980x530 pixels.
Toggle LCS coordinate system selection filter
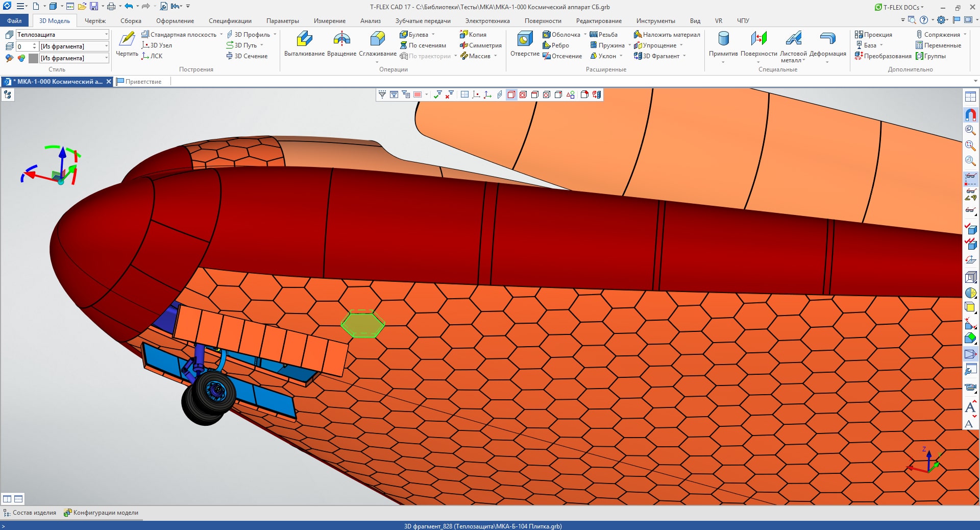click(x=488, y=94)
